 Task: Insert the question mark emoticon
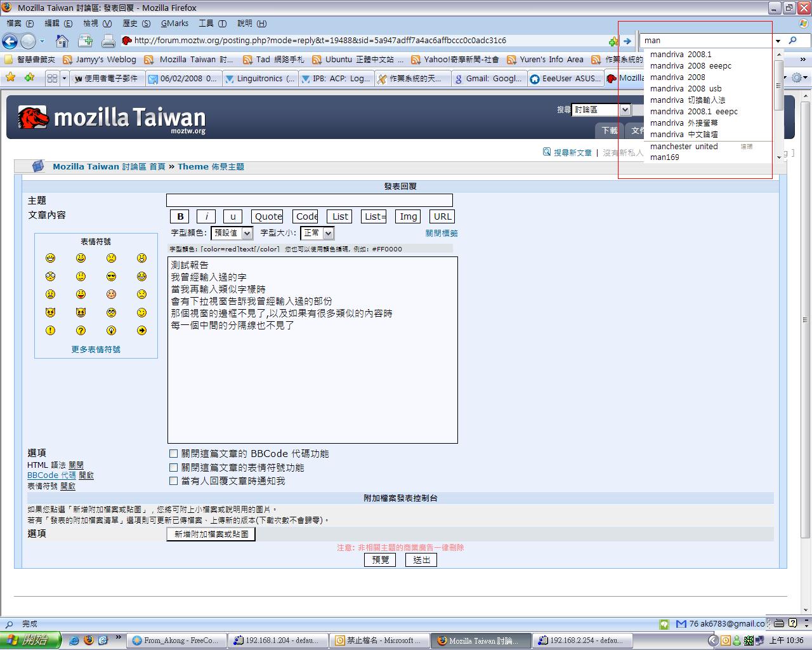tap(81, 331)
